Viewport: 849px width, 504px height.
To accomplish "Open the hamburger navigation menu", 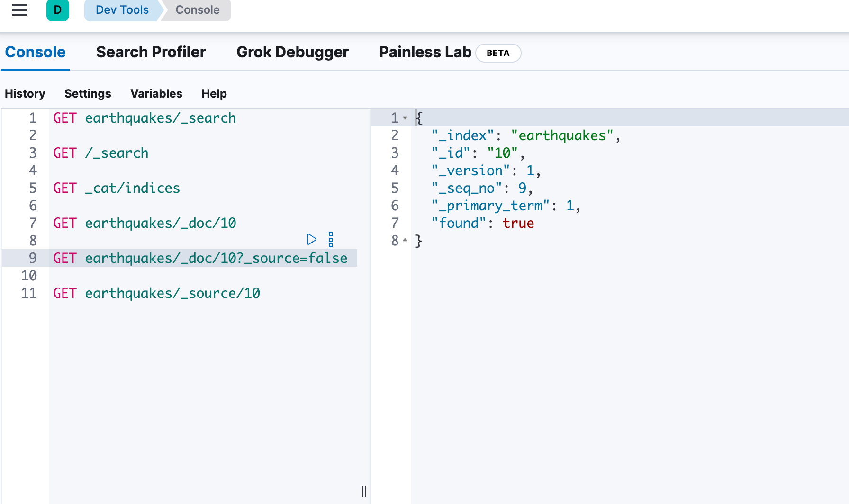I will click(20, 10).
